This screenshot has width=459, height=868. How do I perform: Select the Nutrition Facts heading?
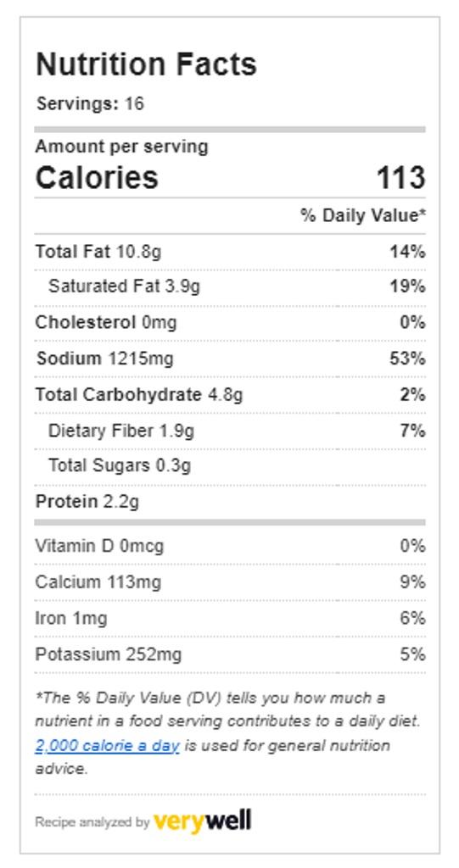[x=146, y=64]
